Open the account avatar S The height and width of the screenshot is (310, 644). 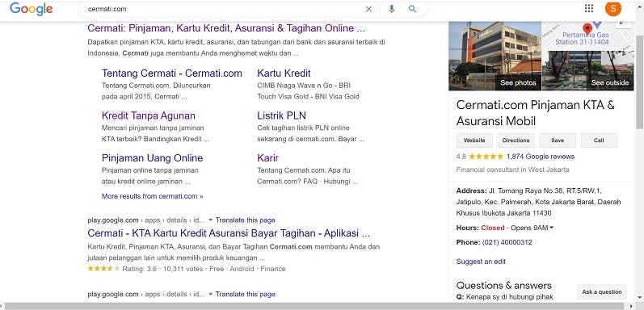pos(612,8)
